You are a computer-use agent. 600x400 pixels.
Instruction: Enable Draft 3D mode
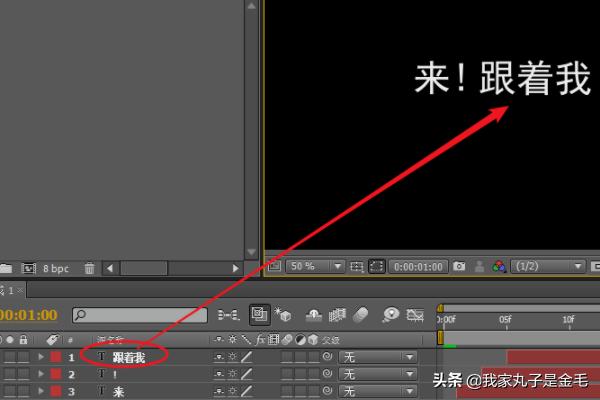pos(283,315)
